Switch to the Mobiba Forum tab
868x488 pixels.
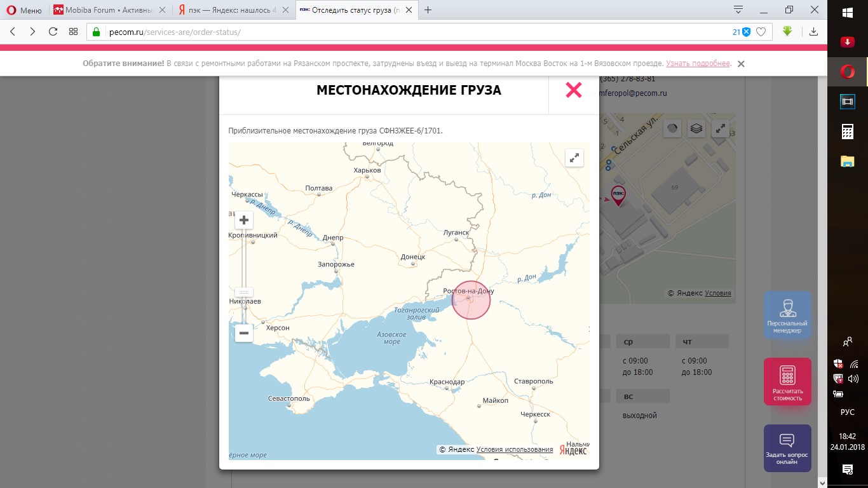pyautogui.click(x=110, y=10)
